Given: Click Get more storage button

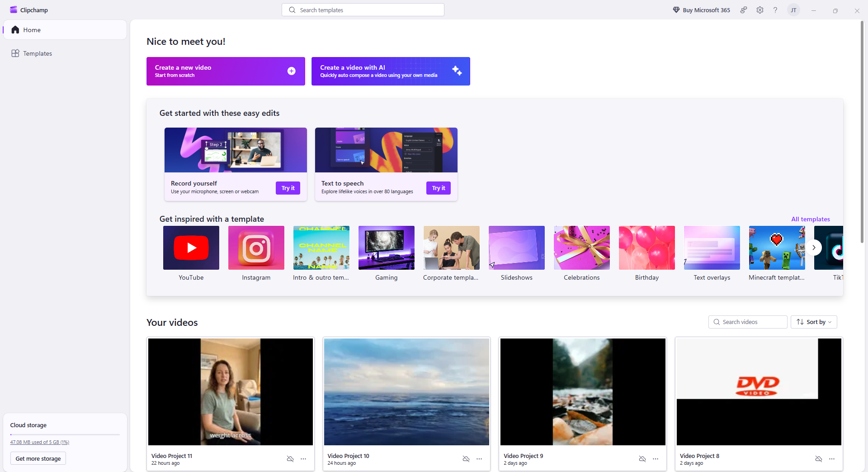Looking at the screenshot, I should pos(38,458).
